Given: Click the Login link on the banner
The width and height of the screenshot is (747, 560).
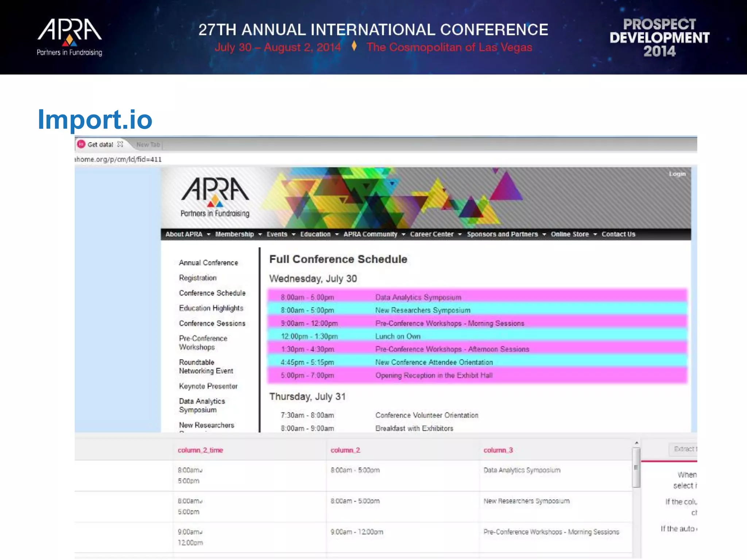Looking at the screenshot, I should (677, 174).
